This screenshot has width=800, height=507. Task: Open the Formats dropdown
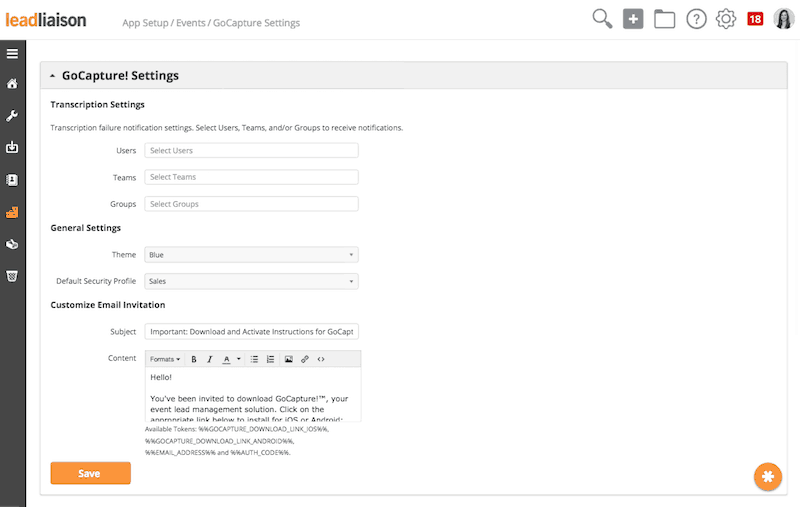pos(165,359)
